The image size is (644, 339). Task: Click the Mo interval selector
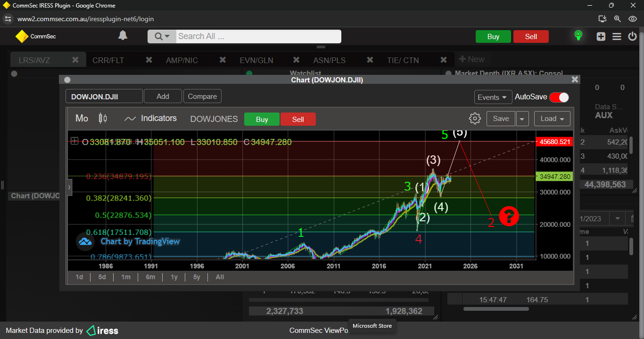[x=82, y=119]
